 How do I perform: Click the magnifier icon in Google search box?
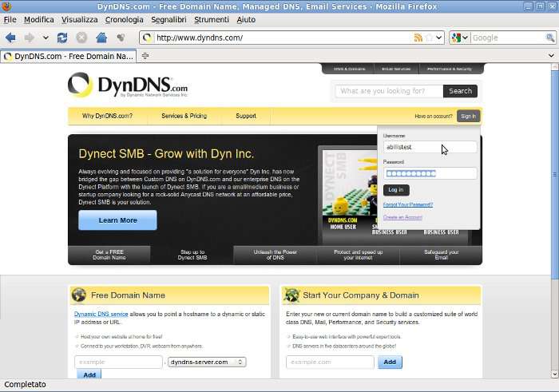tap(550, 38)
